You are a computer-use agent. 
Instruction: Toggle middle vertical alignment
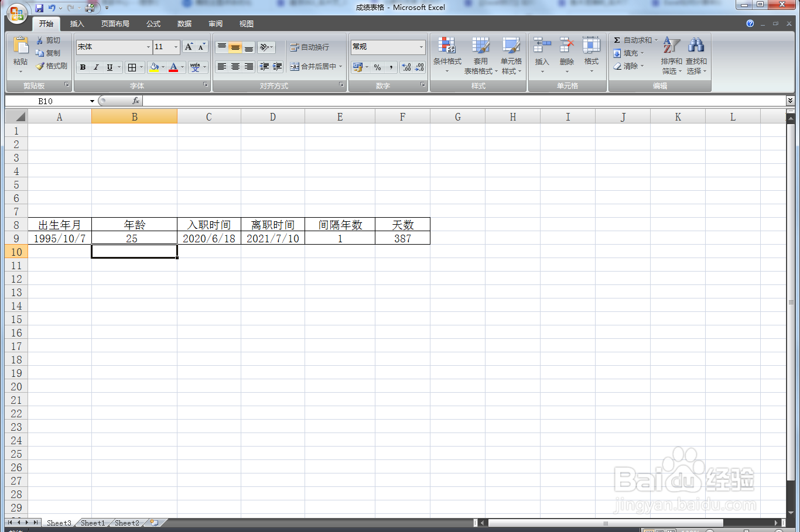(x=235, y=47)
